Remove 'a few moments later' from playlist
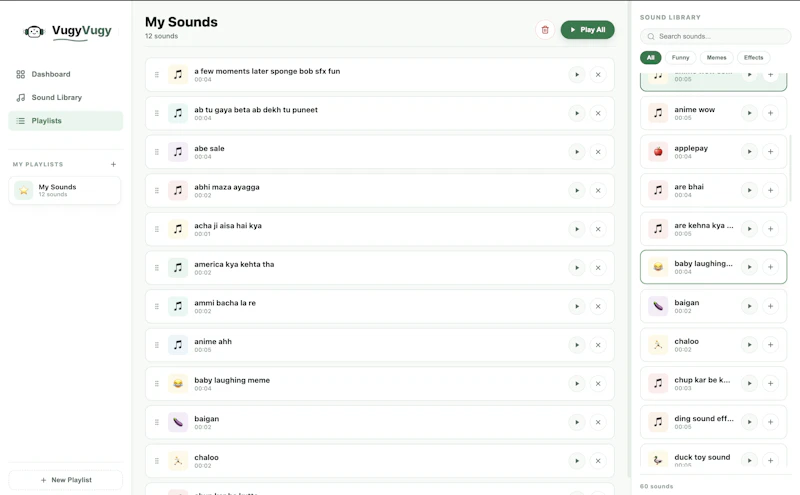The width and height of the screenshot is (800, 495). (598, 75)
